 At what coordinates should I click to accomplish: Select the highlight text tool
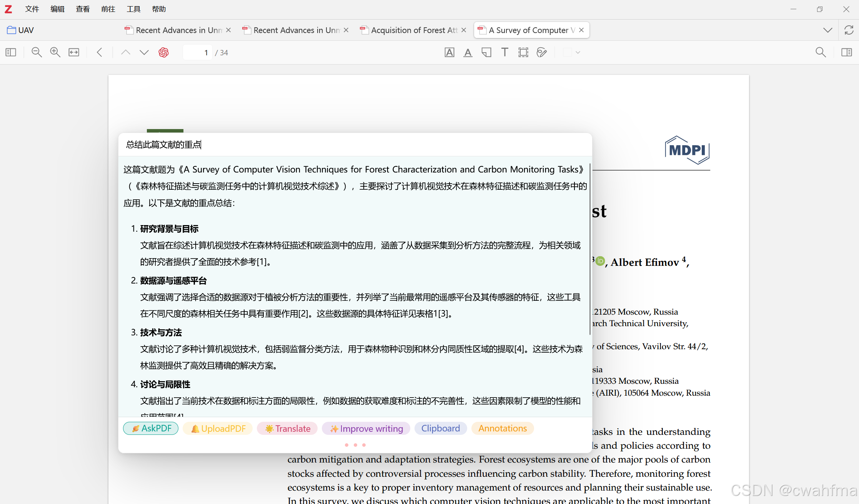pyautogui.click(x=449, y=52)
